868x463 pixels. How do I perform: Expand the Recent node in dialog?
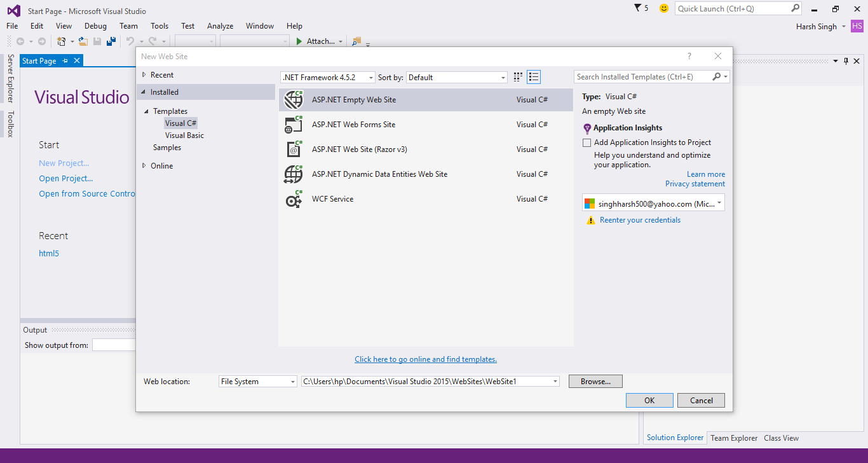pyautogui.click(x=144, y=75)
